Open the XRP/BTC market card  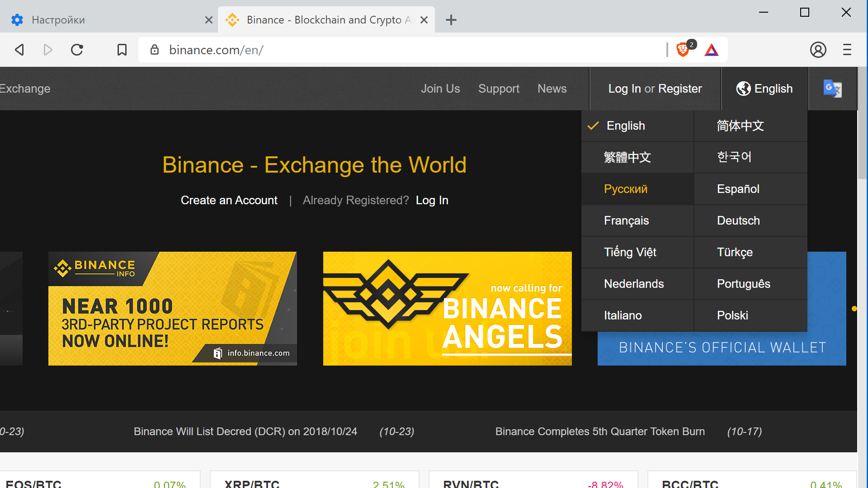point(315,479)
